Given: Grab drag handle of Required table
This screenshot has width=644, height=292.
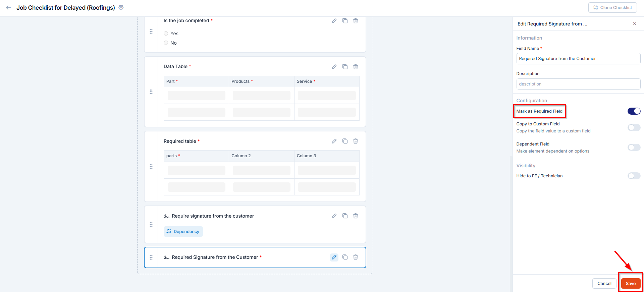Looking at the screenshot, I should click(151, 167).
